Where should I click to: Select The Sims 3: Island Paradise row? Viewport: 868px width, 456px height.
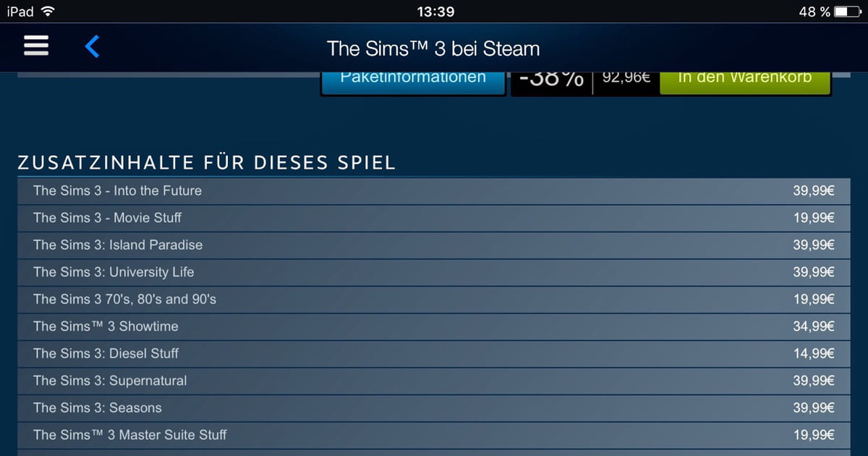click(435, 245)
